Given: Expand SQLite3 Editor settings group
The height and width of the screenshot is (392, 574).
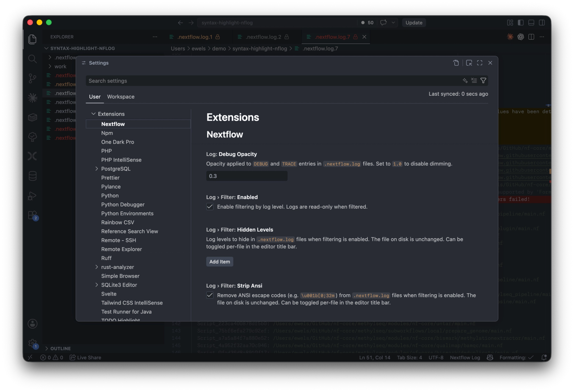Looking at the screenshot, I should [97, 285].
